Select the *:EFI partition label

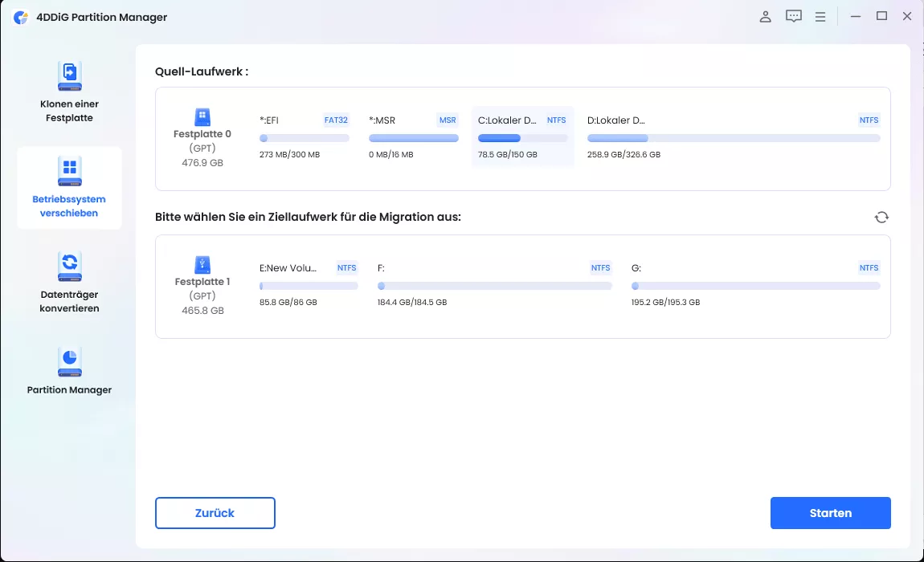point(268,120)
